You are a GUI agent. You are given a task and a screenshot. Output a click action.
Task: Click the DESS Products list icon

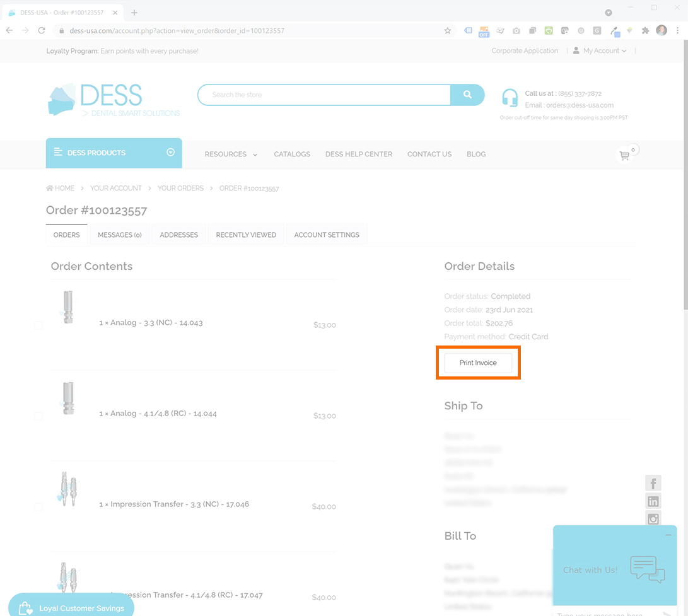click(57, 152)
